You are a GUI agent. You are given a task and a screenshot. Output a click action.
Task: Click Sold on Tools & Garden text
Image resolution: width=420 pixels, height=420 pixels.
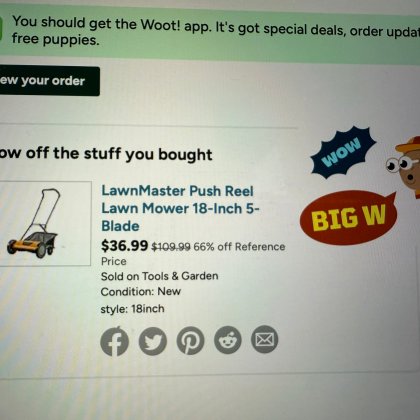160,276
